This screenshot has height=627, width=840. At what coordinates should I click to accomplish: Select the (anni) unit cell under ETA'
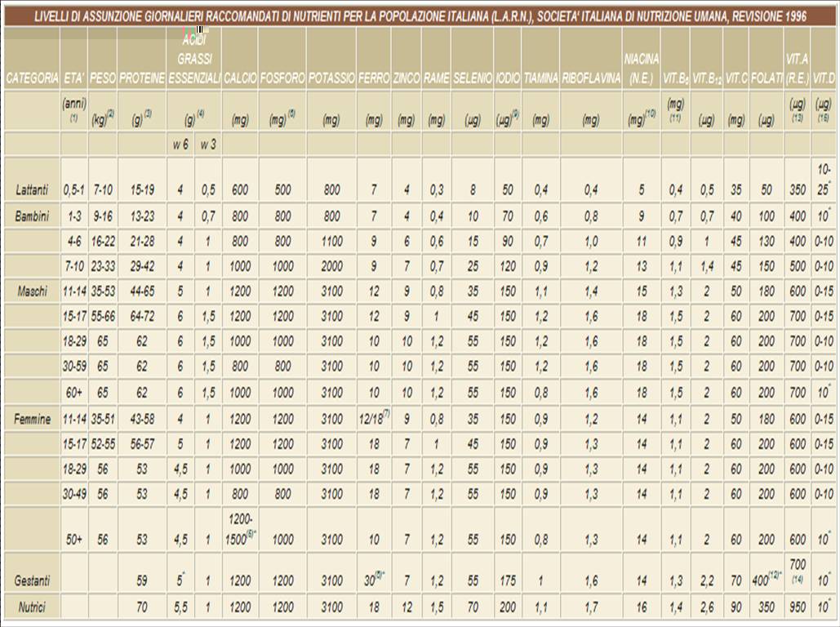tap(74, 110)
